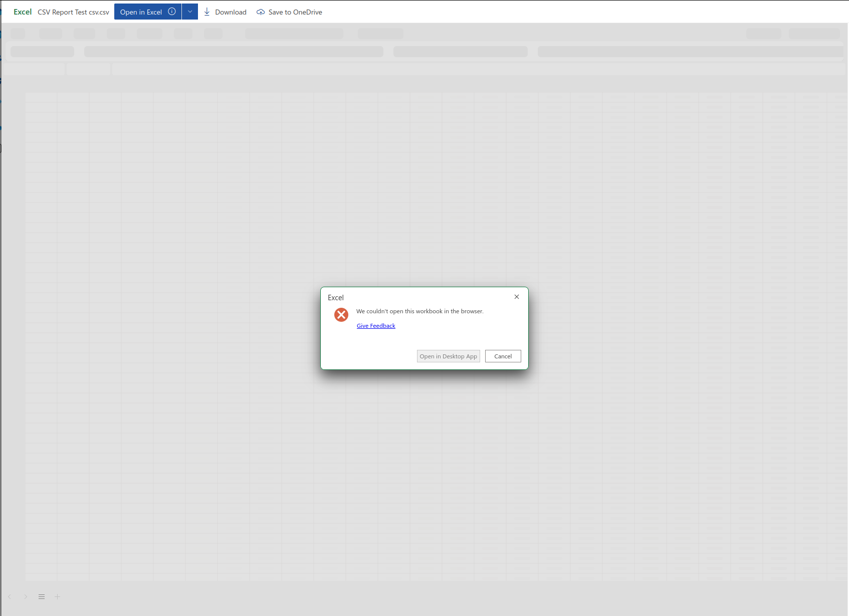Click the Excel brand label in header
Image resolution: width=849 pixels, height=616 pixels.
click(x=23, y=12)
